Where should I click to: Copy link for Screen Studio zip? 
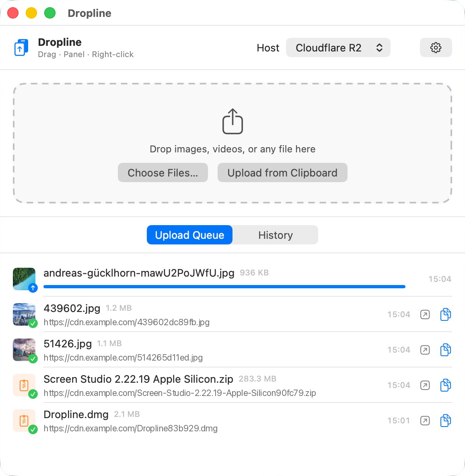pyautogui.click(x=446, y=385)
